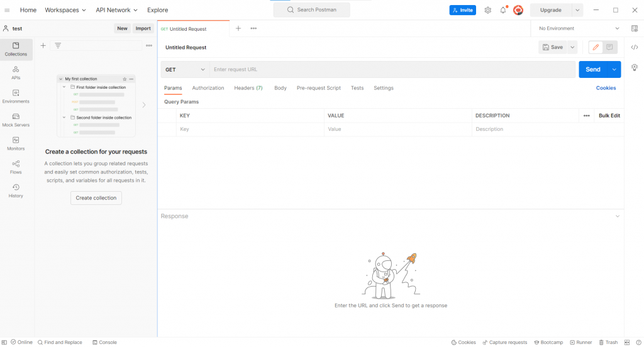Click Create collection button
The image size is (644, 347).
(96, 198)
